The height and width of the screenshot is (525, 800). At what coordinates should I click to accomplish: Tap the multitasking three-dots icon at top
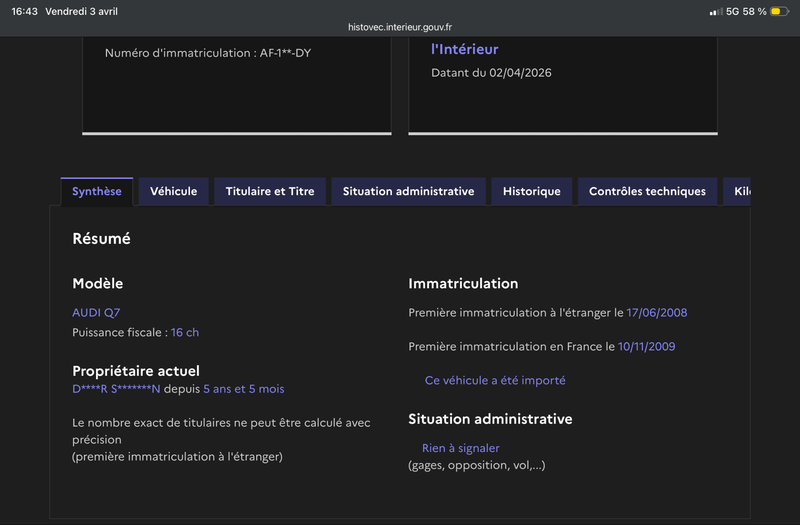(x=400, y=7)
